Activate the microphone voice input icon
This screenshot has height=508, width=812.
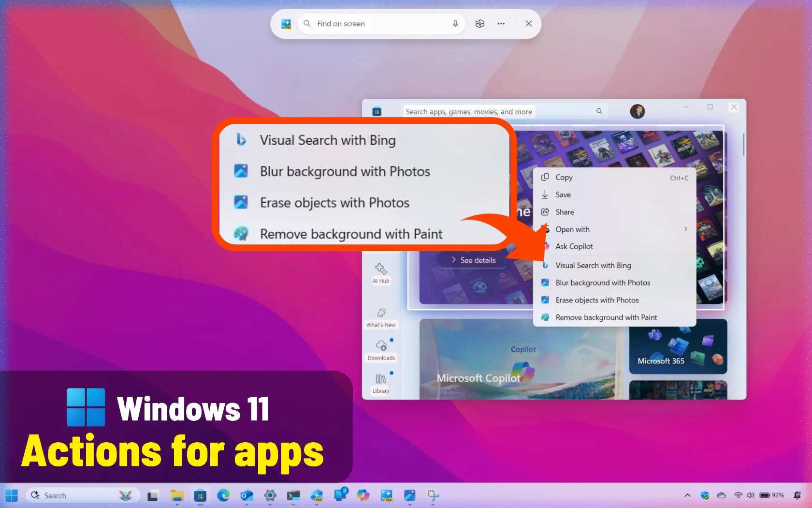coord(455,24)
